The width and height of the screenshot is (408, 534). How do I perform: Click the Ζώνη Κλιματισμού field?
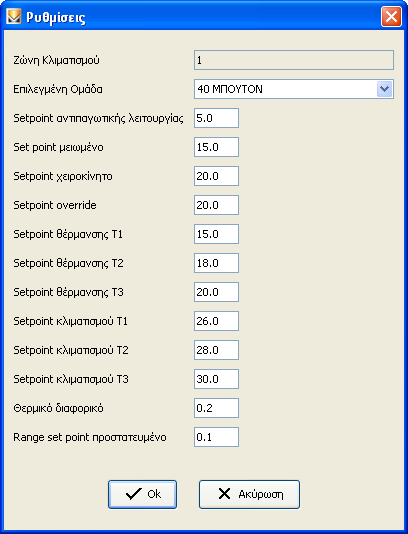coord(294,60)
